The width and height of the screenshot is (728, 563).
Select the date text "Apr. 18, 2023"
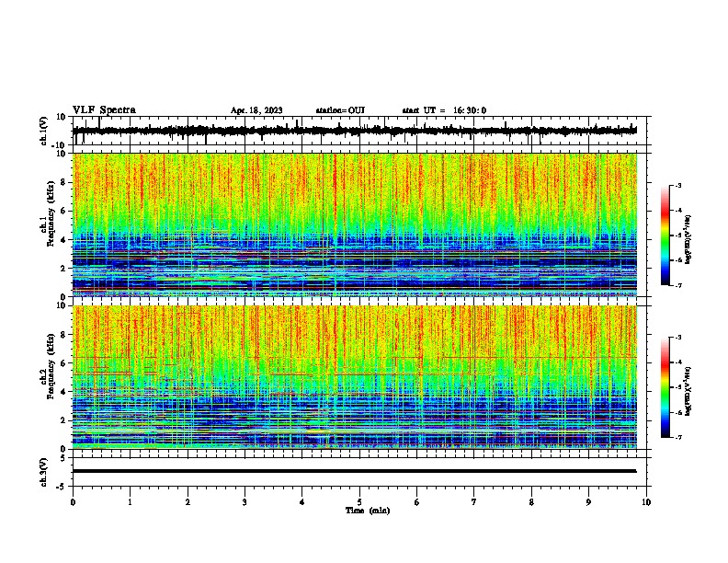[256, 110]
